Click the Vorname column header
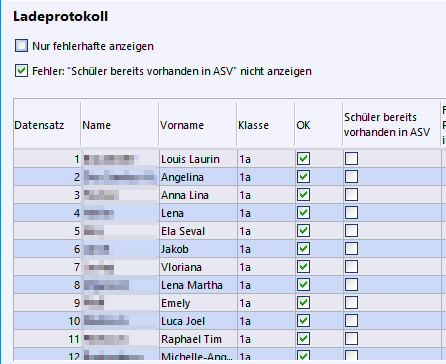This screenshot has width=446, height=364. point(198,125)
